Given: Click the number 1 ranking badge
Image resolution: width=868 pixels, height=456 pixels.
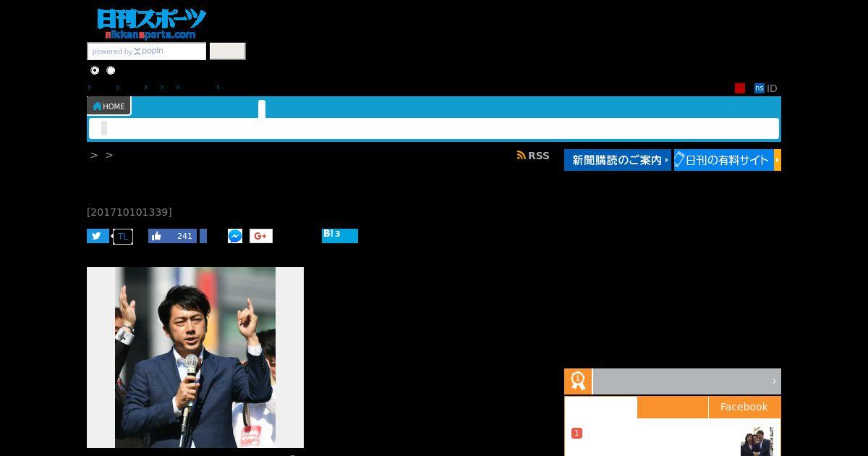Looking at the screenshot, I should coord(576,433).
